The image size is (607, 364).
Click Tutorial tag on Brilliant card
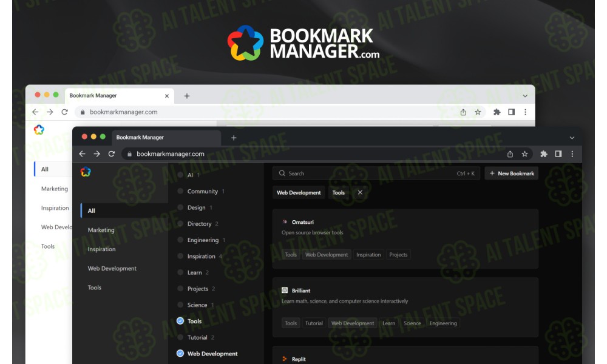[x=314, y=323]
